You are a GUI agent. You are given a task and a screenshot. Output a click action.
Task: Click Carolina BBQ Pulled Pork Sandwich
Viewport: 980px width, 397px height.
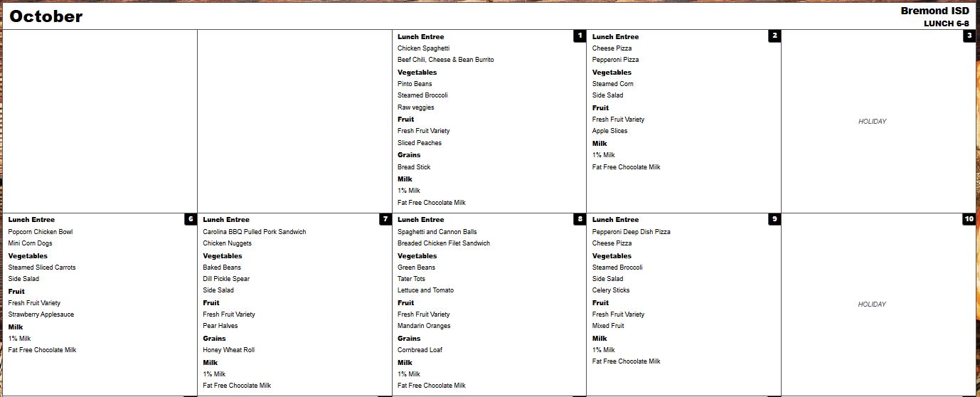click(255, 232)
